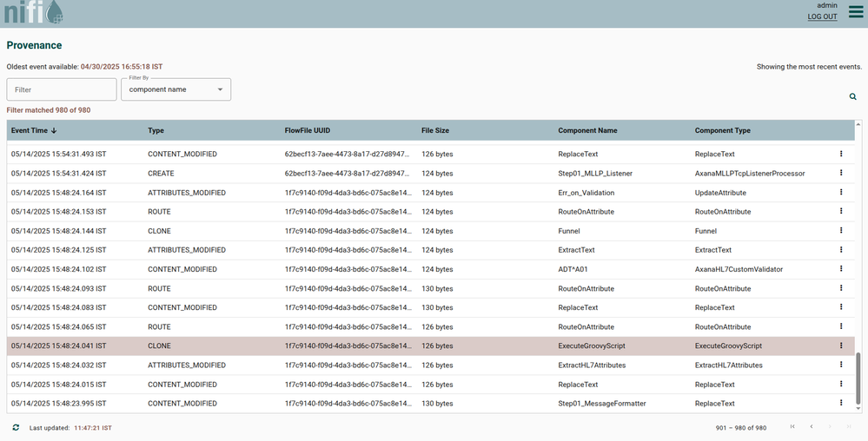The width and height of the screenshot is (868, 441).
Task: Open actions menu for Step01_MessageFormatter row
Action: (841, 404)
